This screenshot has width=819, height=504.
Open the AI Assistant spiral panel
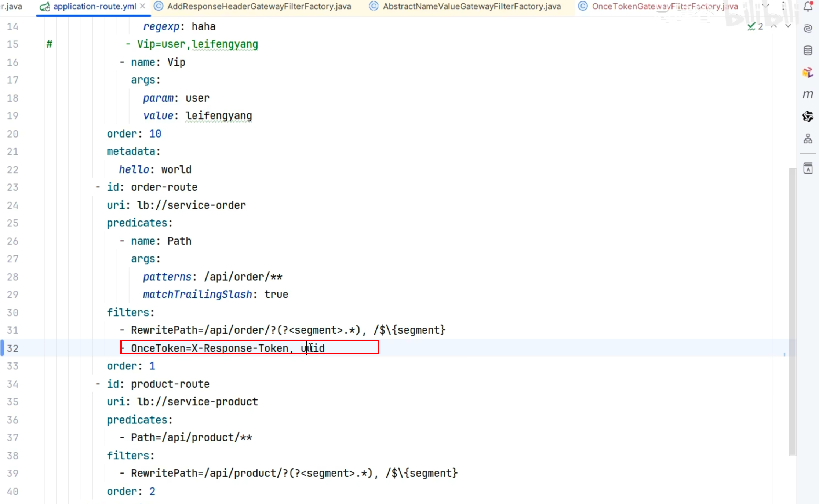[x=808, y=28]
